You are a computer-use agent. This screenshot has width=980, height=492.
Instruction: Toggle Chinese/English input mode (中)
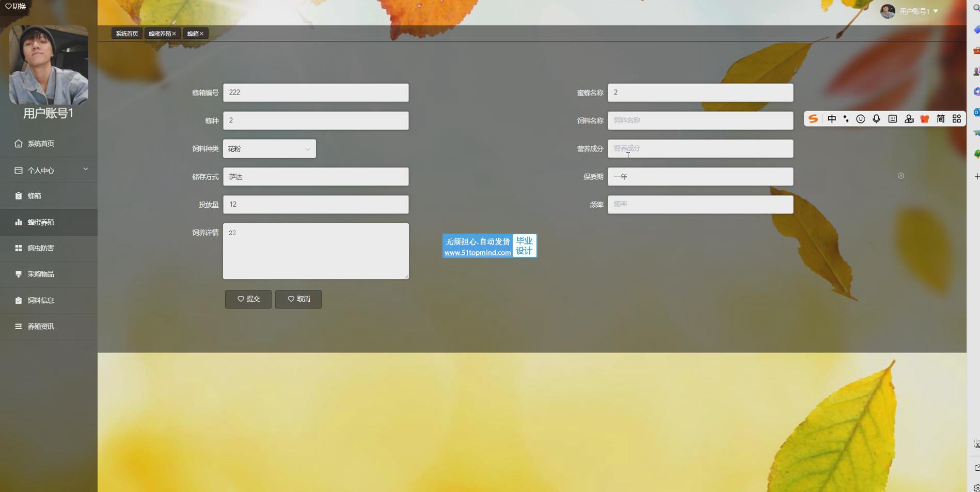(832, 119)
